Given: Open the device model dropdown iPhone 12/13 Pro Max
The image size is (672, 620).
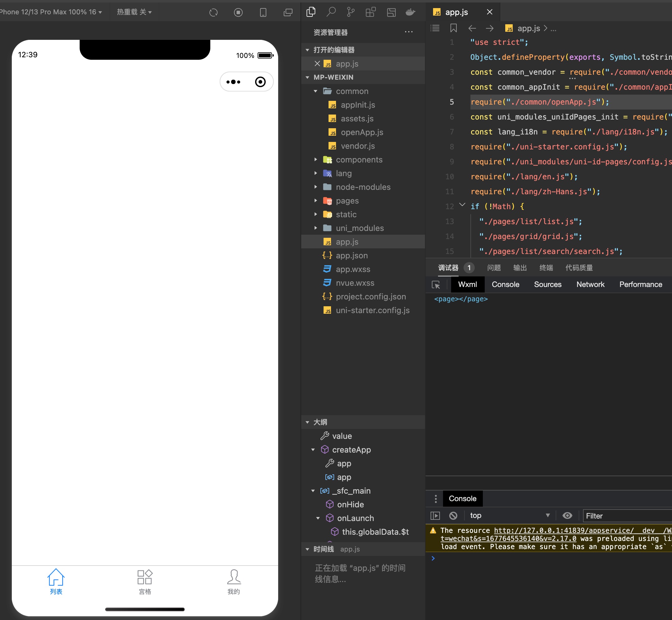Looking at the screenshot, I should [51, 12].
